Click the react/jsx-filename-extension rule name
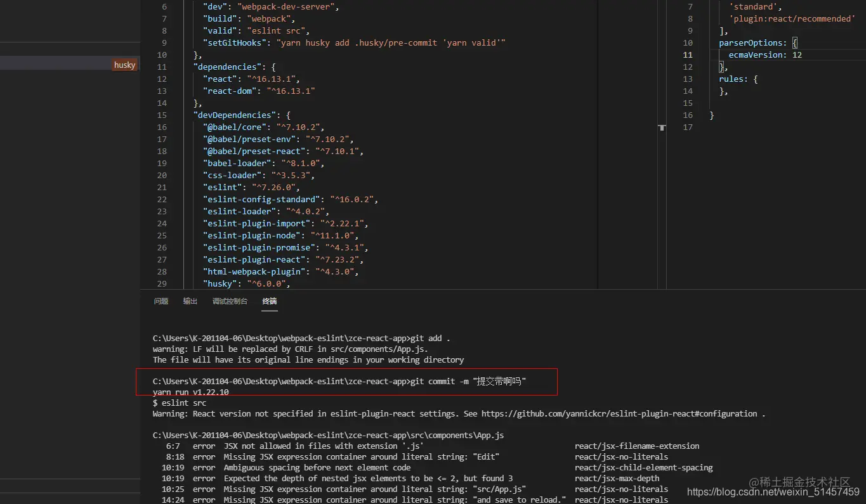Image resolution: width=866 pixels, height=504 pixels. coord(637,446)
